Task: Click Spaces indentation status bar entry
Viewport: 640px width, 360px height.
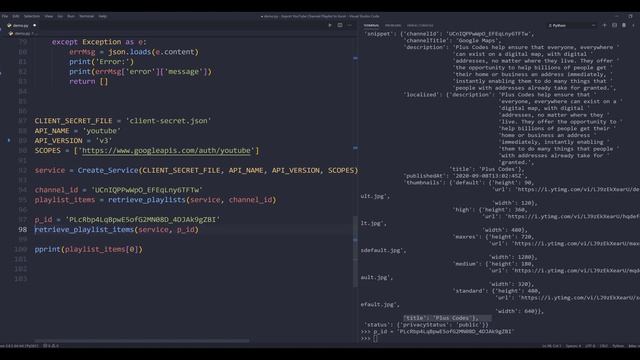Action: 573,346
